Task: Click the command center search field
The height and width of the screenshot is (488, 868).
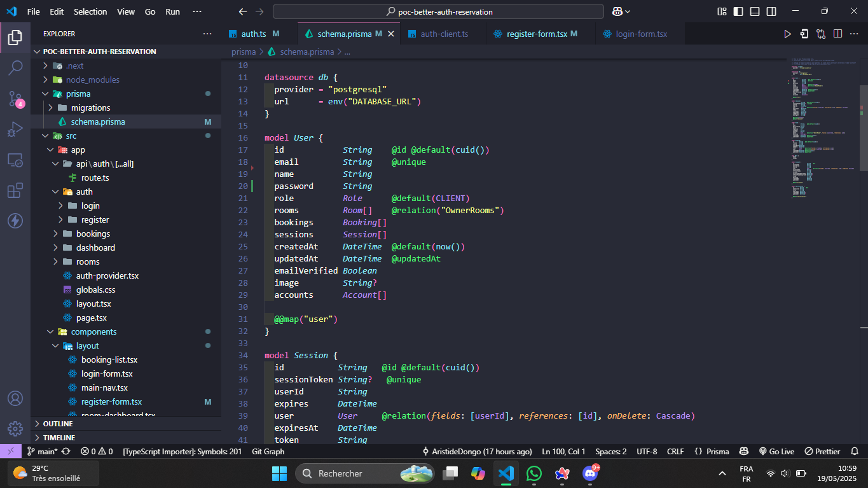Action: coord(438,11)
